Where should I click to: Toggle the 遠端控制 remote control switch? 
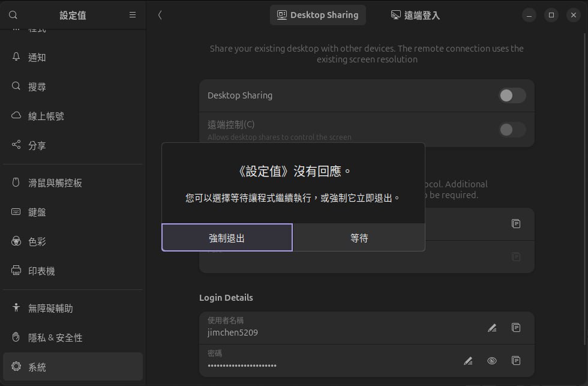tap(512, 129)
